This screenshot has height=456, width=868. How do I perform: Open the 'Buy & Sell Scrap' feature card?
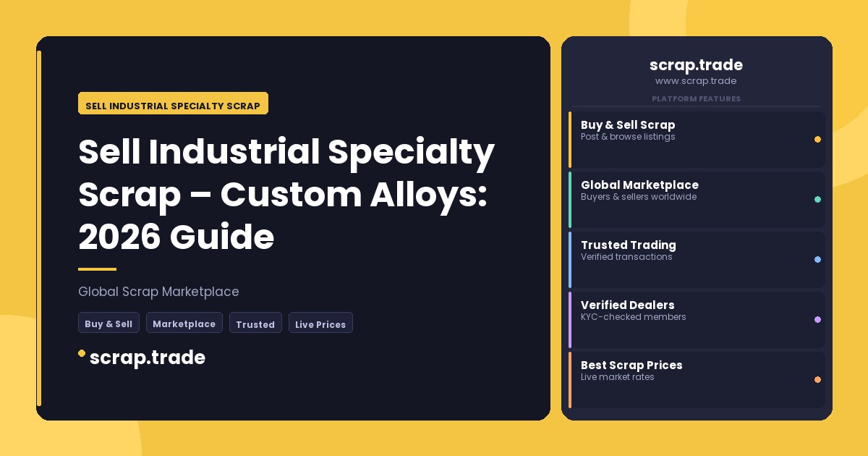[697, 139]
